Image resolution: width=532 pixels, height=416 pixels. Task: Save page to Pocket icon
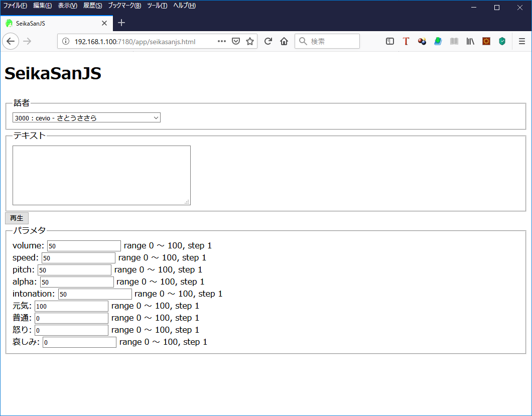tap(235, 41)
